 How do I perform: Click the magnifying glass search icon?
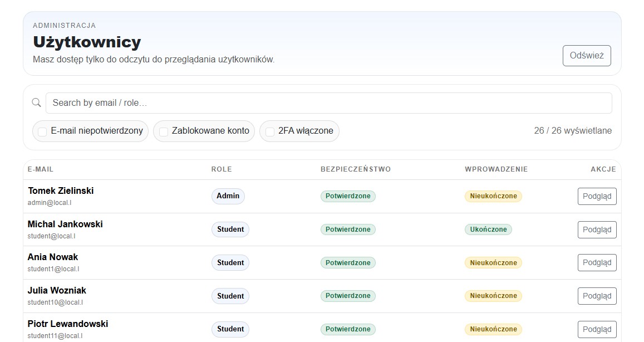[36, 102]
